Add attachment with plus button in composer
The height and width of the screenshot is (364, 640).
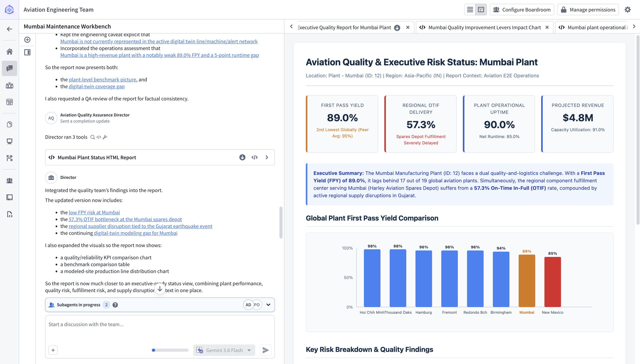tap(53, 350)
